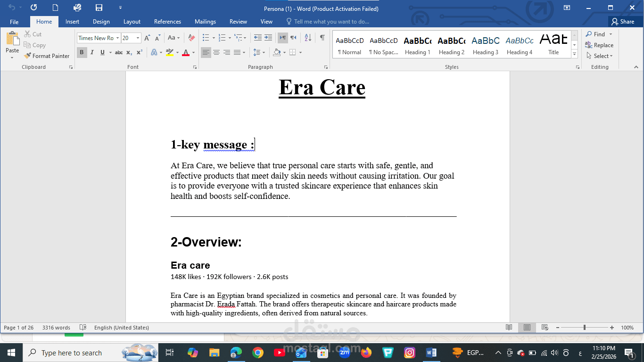Viewport: 644px width, 362px height.
Task: Open Google Chrome from the taskbar
Action: pyautogui.click(x=257, y=352)
